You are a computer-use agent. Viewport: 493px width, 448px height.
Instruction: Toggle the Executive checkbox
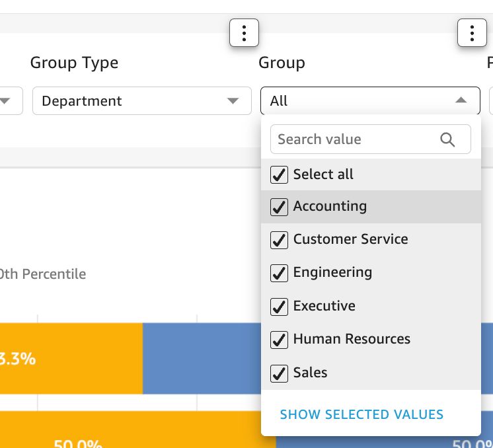click(280, 307)
